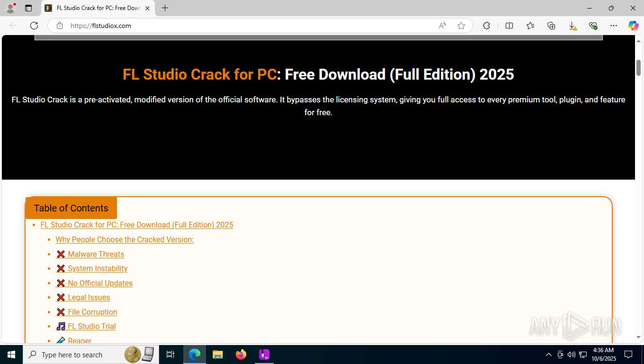Open the Edge profile icon
644x364 pixels.
[10, 8]
